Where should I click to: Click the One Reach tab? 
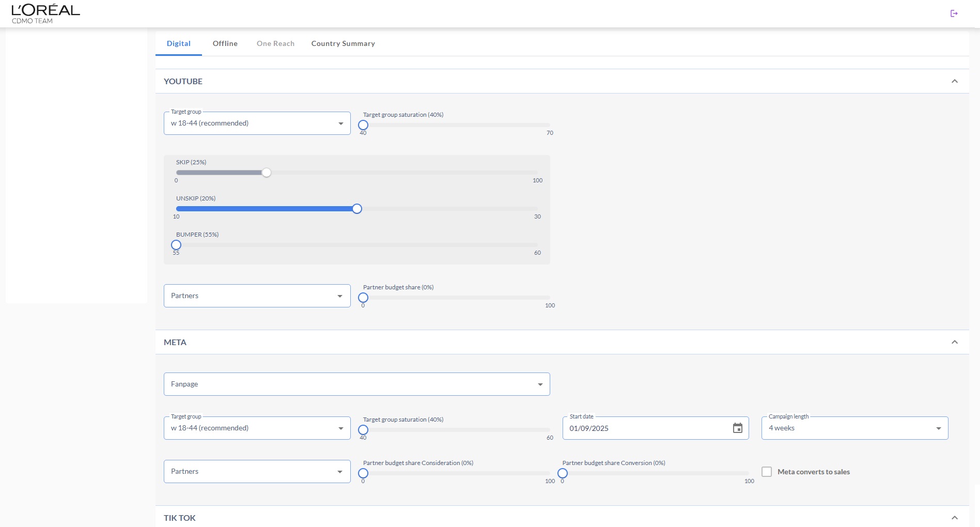click(275, 44)
